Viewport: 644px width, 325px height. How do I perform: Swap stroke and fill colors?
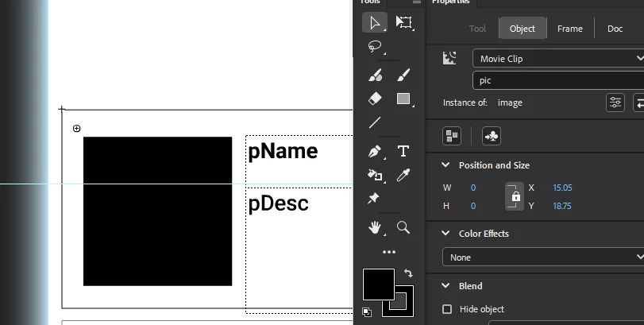coord(408,273)
